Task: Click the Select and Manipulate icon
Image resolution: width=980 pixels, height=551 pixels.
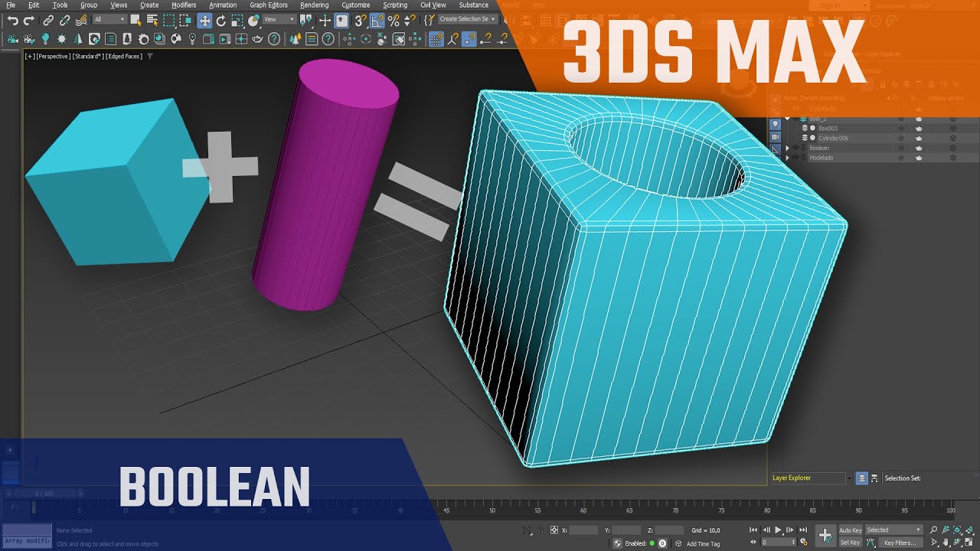Action: [325, 21]
